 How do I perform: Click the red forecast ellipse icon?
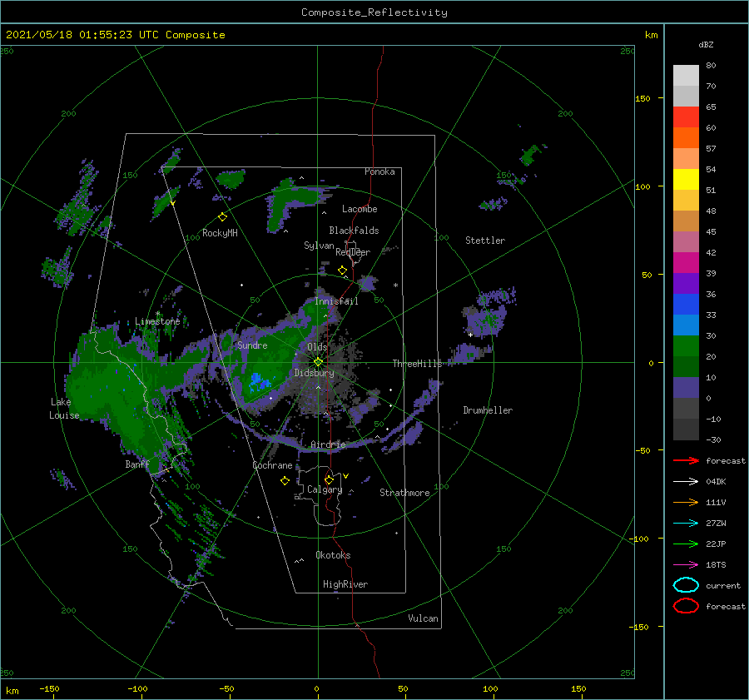(686, 606)
